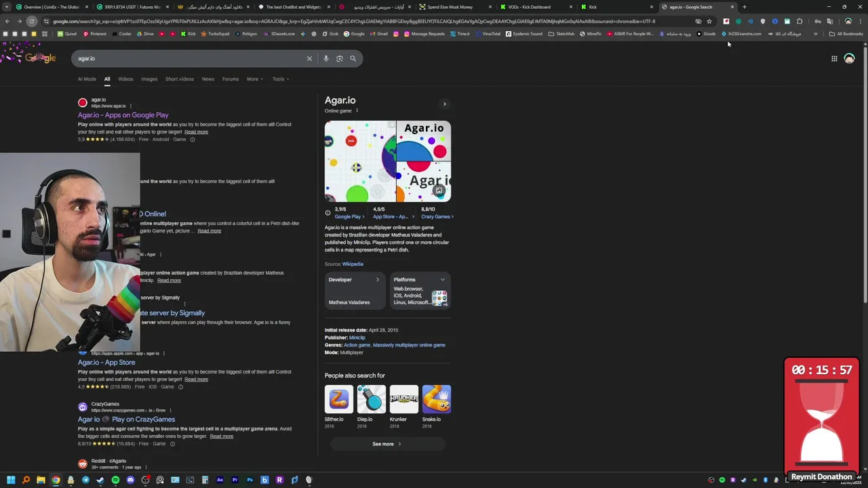The image size is (868, 488).
Task: Switch to News results tab
Action: pyautogui.click(x=208, y=79)
